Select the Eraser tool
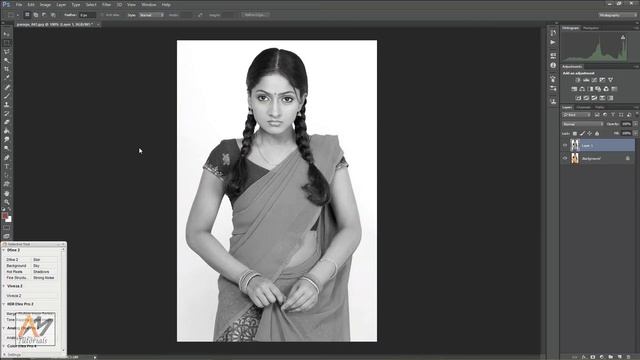The image size is (640, 360). (7, 122)
